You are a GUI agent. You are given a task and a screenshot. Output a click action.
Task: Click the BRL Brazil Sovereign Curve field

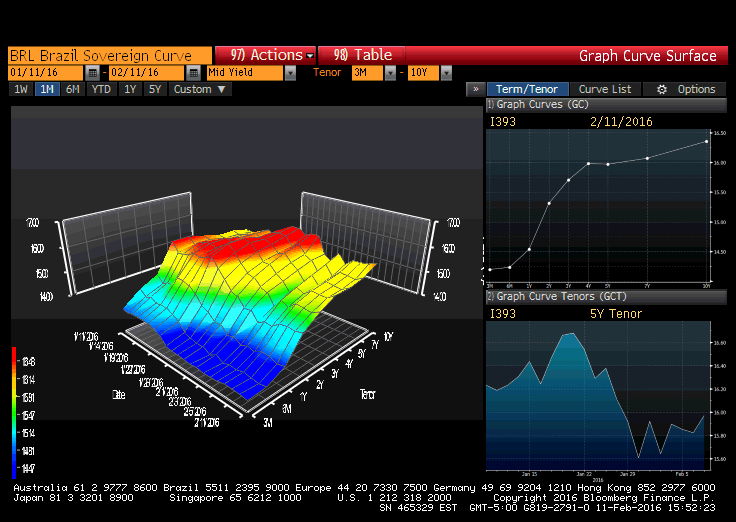coord(110,55)
